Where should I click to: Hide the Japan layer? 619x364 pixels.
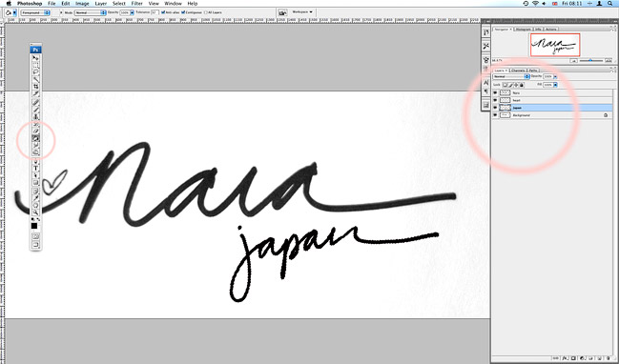click(495, 108)
